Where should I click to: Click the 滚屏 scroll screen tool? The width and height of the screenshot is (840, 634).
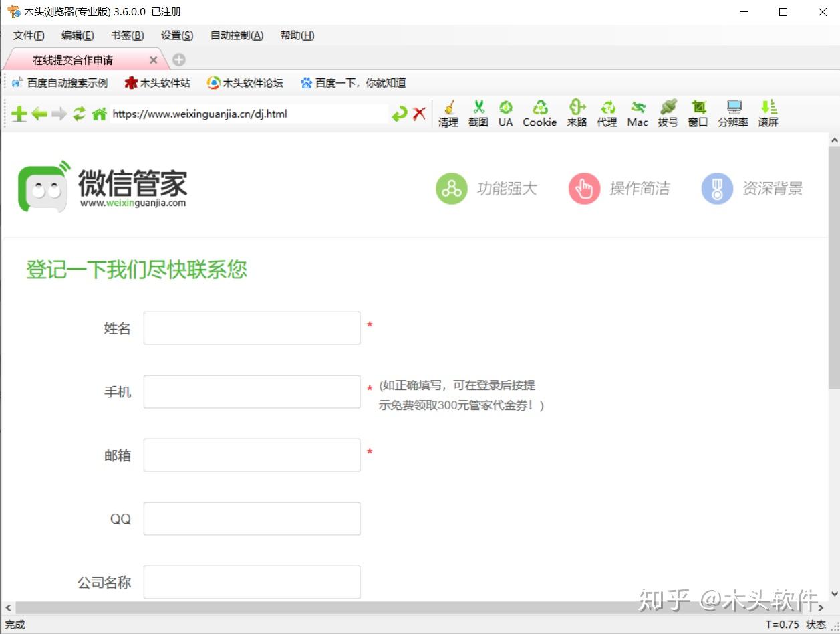(x=768, y=114)
